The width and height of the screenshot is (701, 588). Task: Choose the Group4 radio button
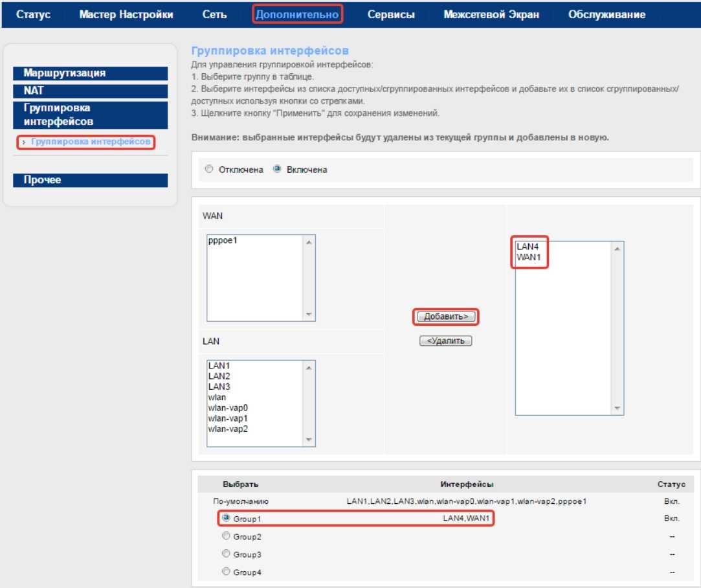point(226,572)
